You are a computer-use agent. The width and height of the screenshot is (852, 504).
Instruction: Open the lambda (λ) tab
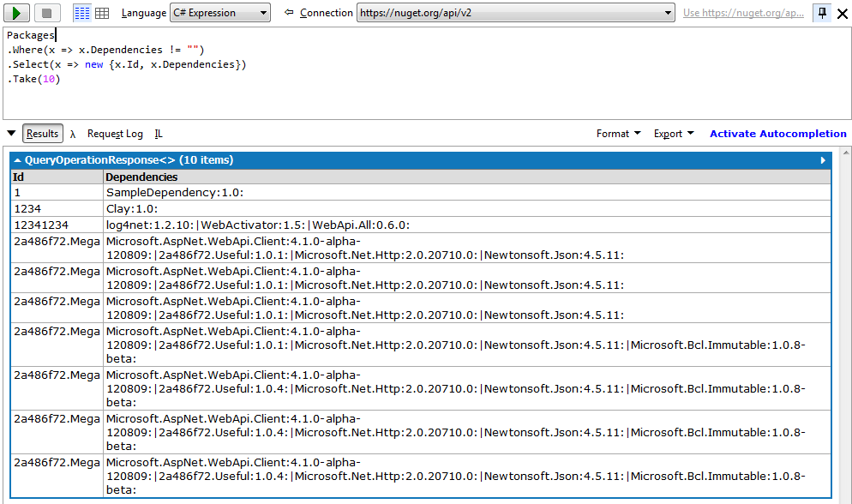(73, 135)
